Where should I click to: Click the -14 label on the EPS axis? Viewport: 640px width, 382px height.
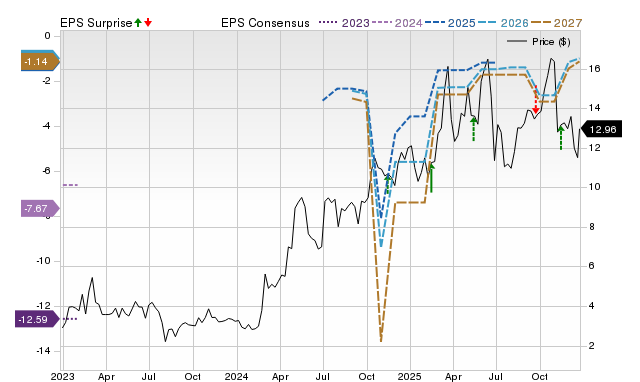point(43,351)
